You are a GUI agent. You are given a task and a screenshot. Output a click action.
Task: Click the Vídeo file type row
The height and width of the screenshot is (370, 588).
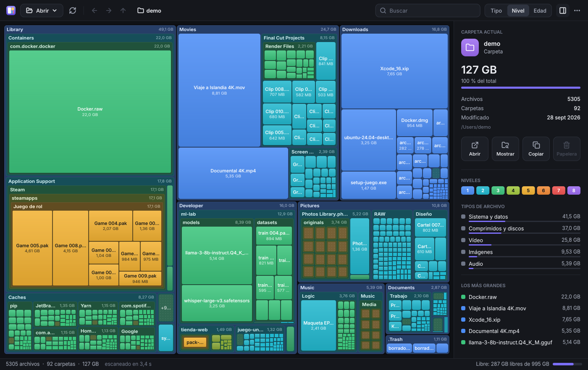[x=521, y=240]
